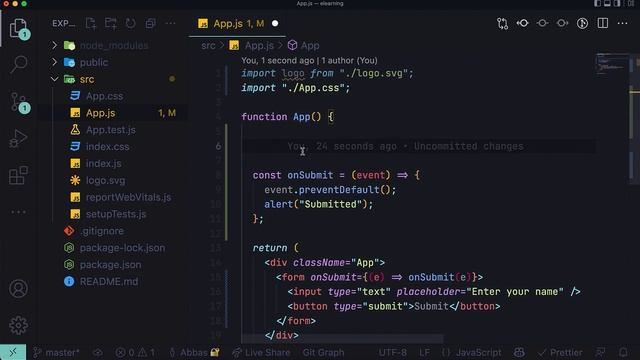Click the CodeLens author line above code

click(x=309, y=60)
